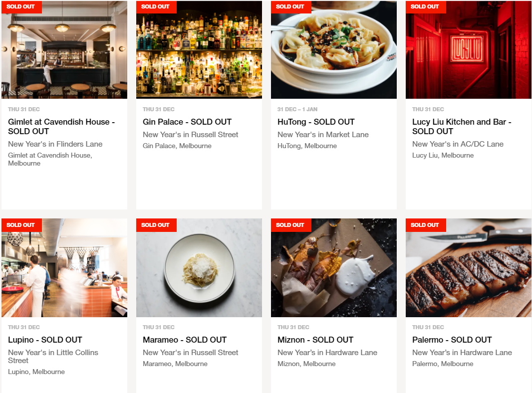This screenshot has width=532, height=393.
Task: Open the HuTong dumpling bowl photo
Action: tap(334, 50)
